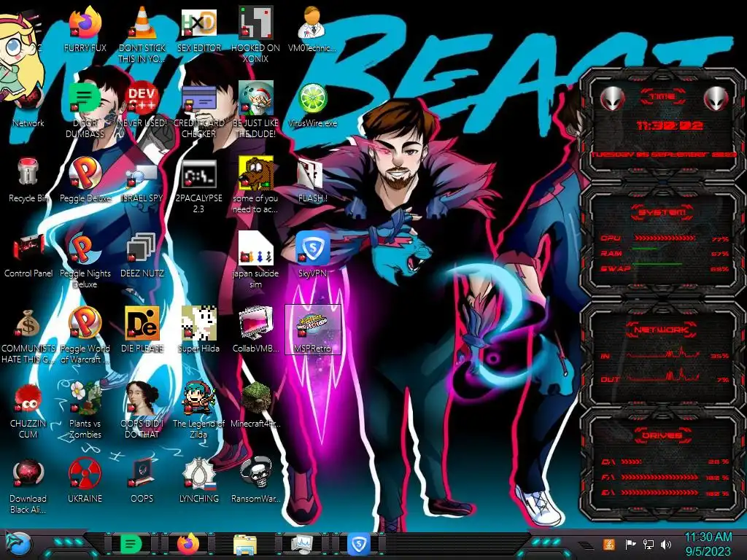This screenshot has width=747, height=560.
Task: Launch Peggle Nights Deluxe shortcut
Action: click(x=85, y=261)
